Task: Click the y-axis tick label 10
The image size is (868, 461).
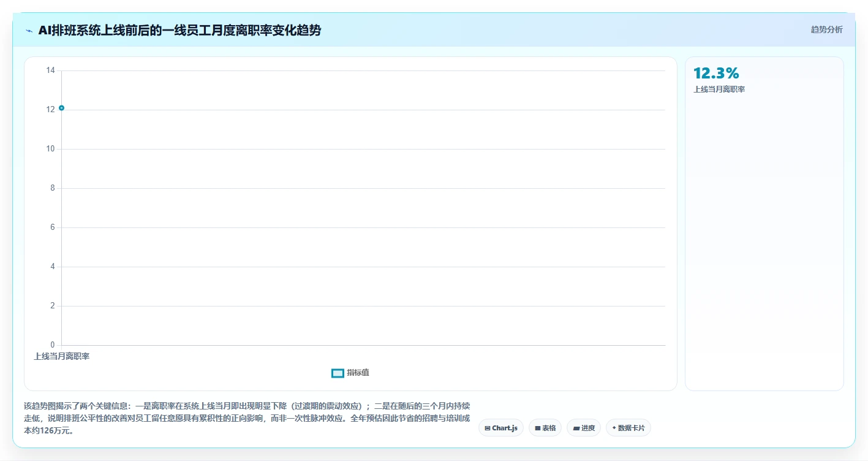Action: point(50,149)
